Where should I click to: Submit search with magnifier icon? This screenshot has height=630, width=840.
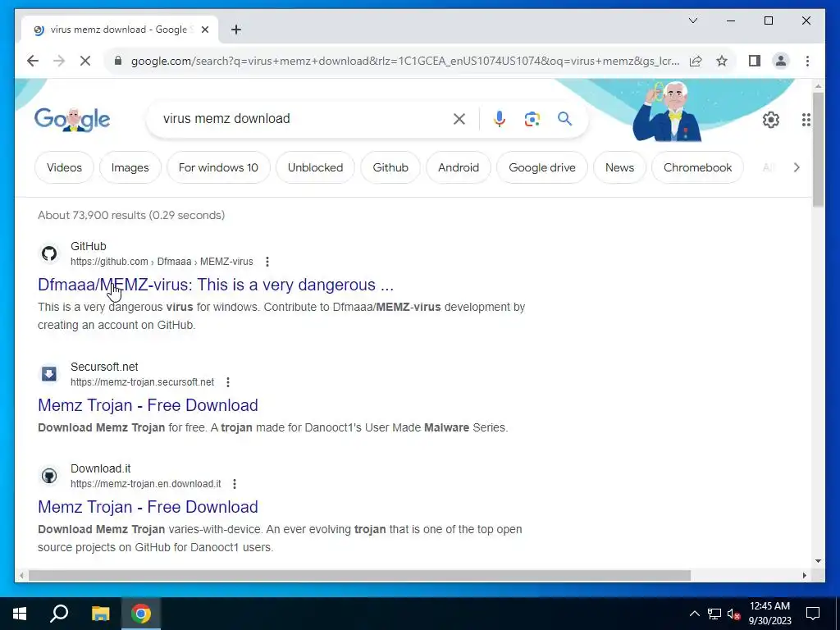pyautogui.click(x=564, y=119)
